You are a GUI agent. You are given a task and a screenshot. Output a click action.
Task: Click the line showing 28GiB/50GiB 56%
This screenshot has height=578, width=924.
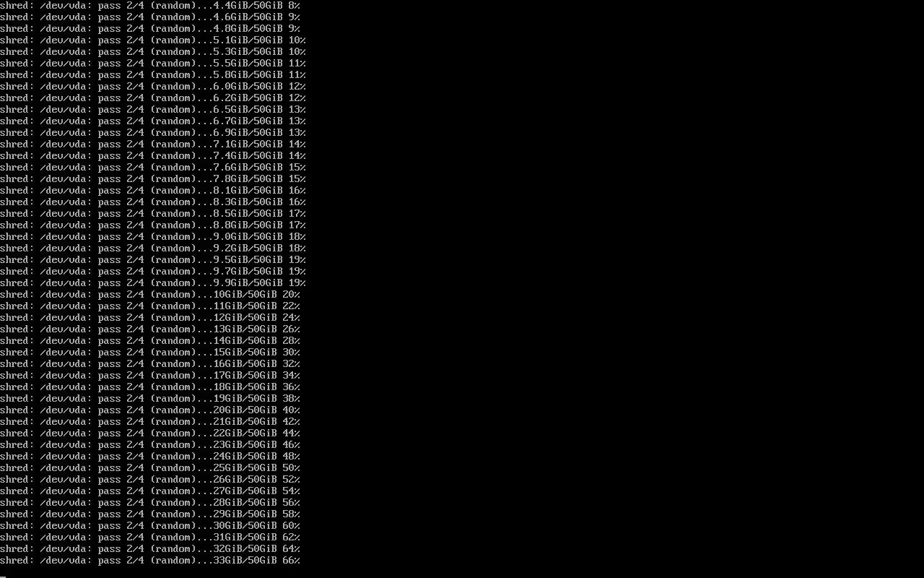pyautogui.click(x=150, y=502)
